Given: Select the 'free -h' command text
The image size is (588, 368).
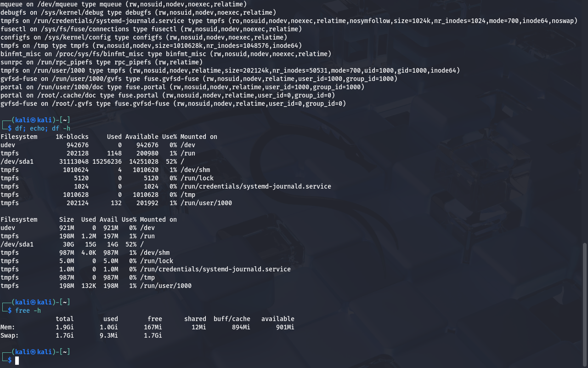Looking at the screenshot, I should (28, 310).
